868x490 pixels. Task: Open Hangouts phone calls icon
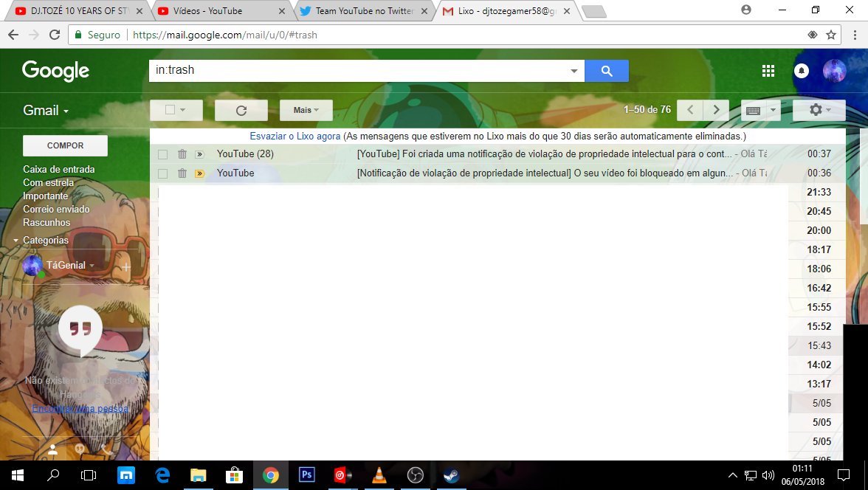click(x=107, y=449)
